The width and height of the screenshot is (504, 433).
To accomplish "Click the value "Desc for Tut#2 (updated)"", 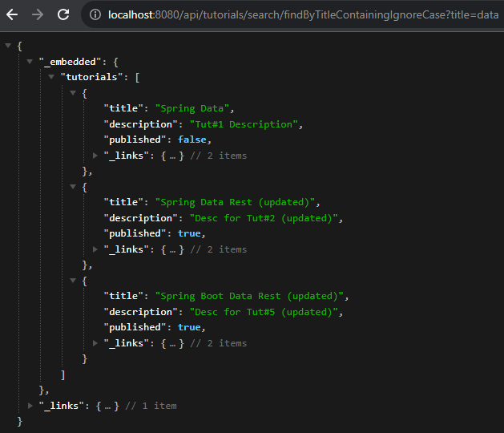I will [264, 218].
